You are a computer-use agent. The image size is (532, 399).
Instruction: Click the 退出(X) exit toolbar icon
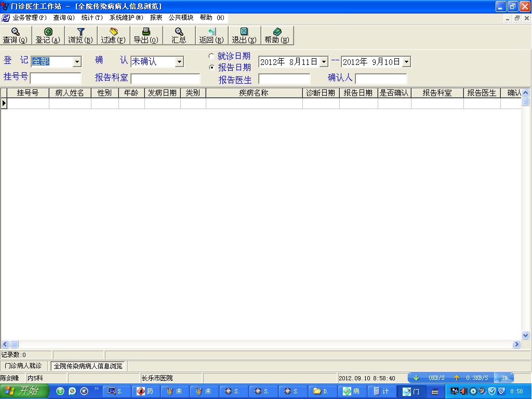244,36
